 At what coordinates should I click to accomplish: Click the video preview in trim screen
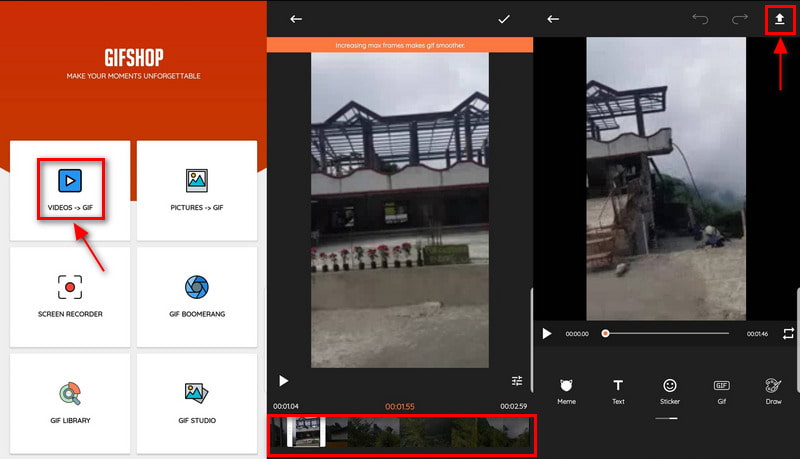pyautogui.click(x=400, y=210)
